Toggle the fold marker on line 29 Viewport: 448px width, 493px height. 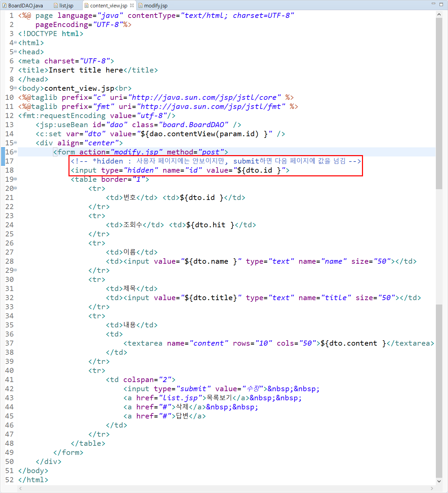click(x=16, y=270)
